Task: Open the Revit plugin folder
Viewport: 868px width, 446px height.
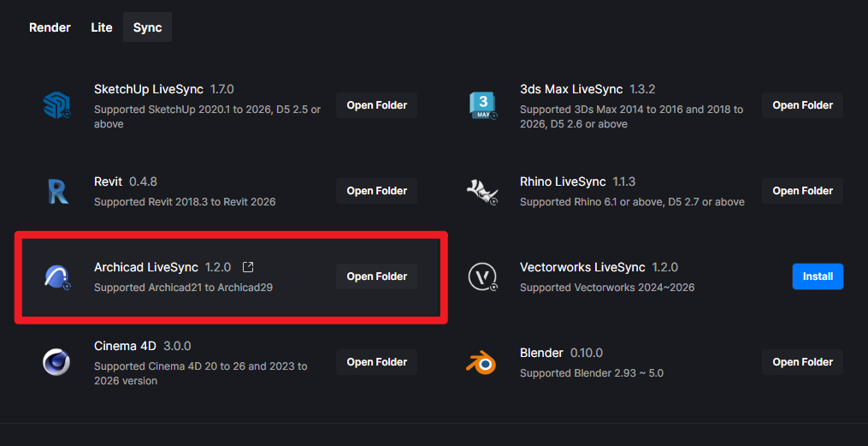Action: click(376, 191)
